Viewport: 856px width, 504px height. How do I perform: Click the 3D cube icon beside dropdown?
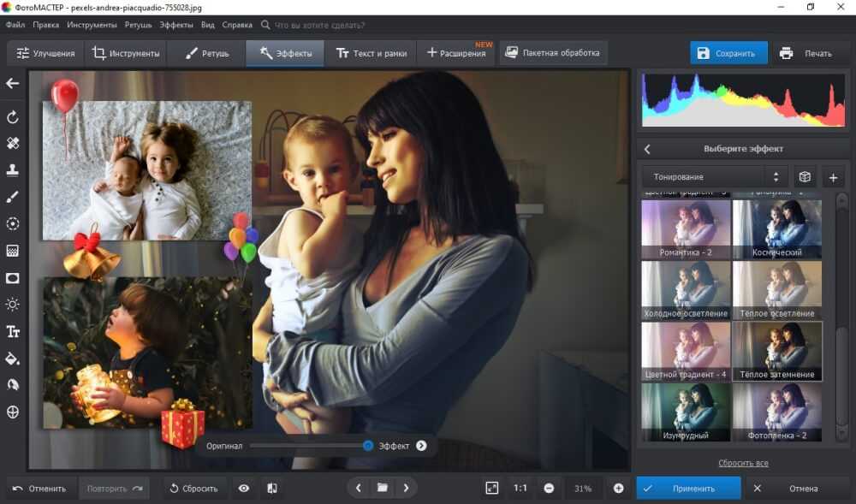click(804, 177)
